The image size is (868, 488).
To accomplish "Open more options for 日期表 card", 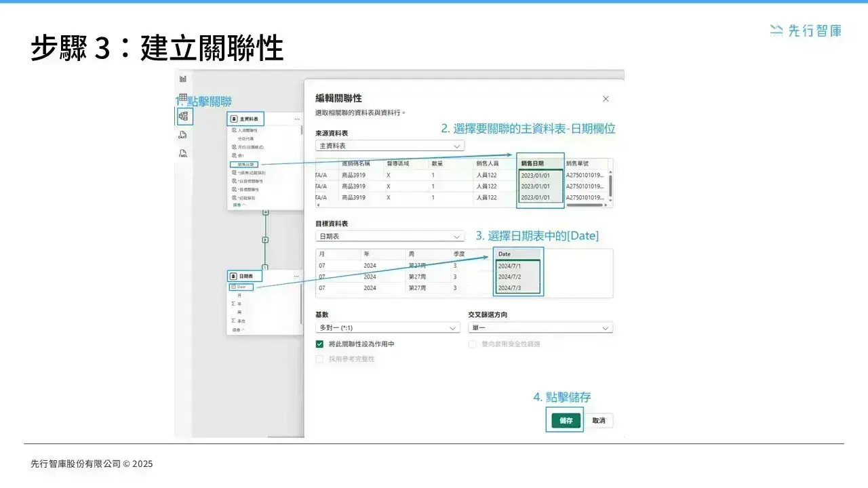I will [297, 277].
